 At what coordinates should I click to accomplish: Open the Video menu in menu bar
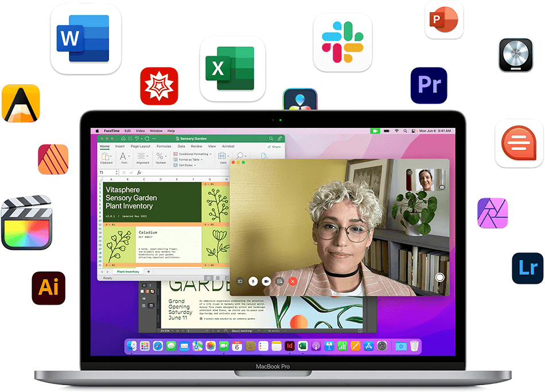[140, 131]
